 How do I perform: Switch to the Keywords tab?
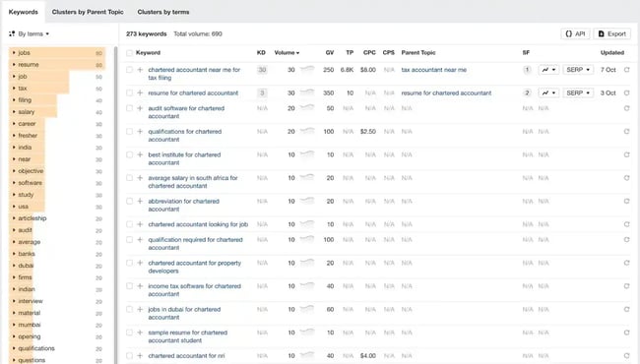click(x=24, y=12)
